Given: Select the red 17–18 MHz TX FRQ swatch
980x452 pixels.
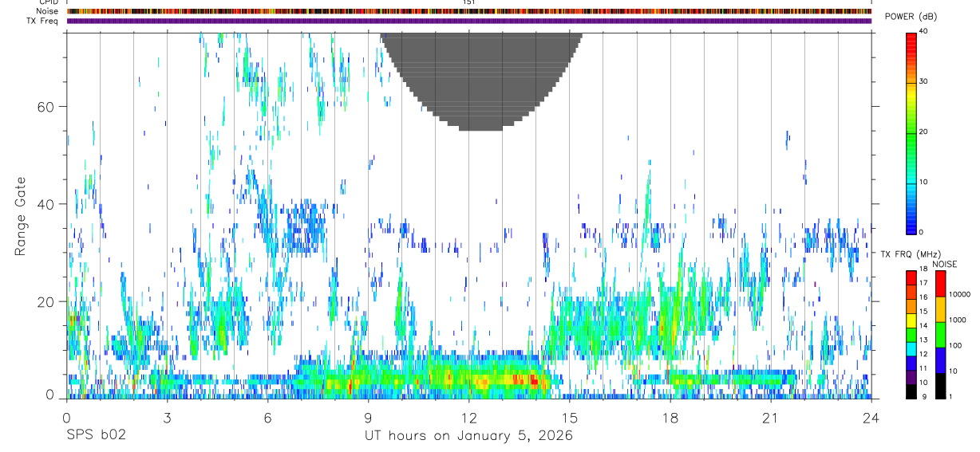Looking at the screenshot, I should click(911, 278).
